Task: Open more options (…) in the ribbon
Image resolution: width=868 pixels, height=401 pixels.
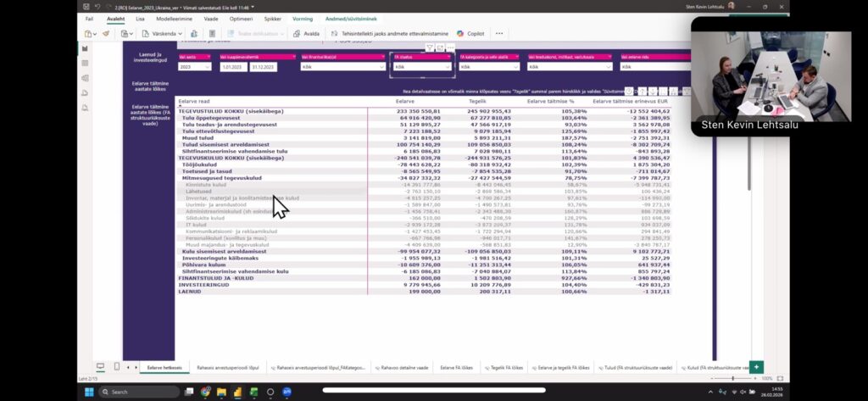Action: tap(499, 34)
